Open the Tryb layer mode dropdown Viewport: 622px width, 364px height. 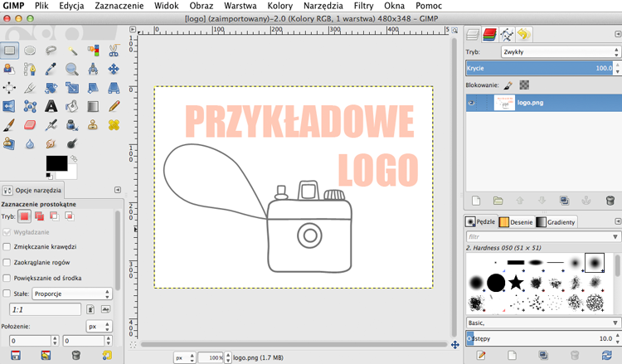tap(560, 52)
